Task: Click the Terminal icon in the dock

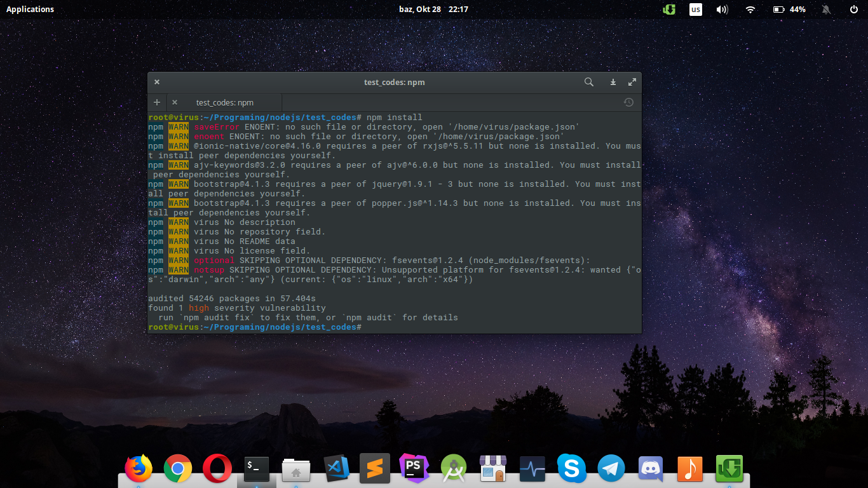Action: click(257, 469)
